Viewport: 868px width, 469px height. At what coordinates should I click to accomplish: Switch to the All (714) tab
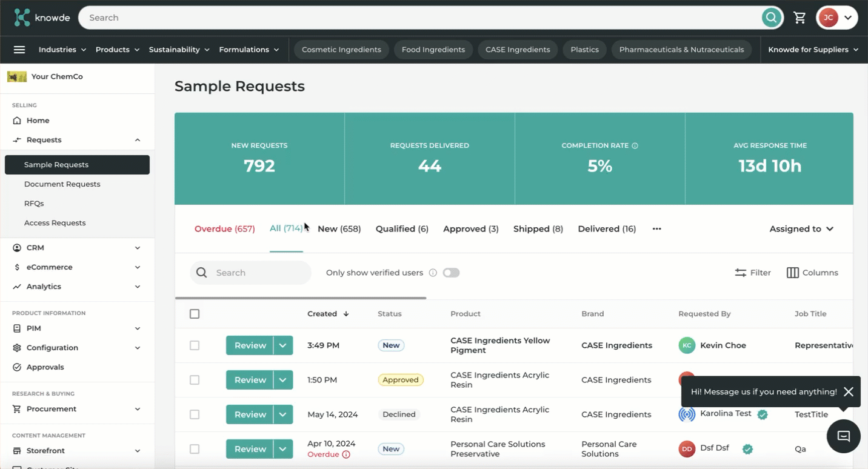pos(286,229)
